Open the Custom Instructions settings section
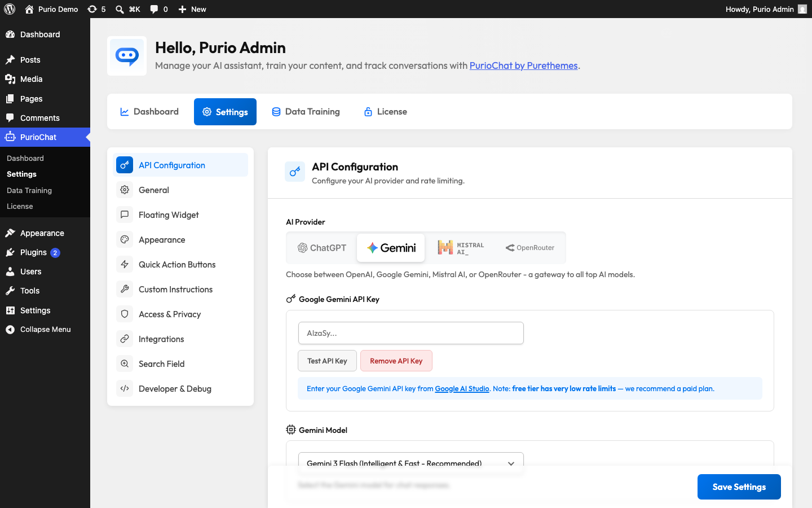Viewport: 812px width, 508px height. pyautogui.click(x=180, y=289)
